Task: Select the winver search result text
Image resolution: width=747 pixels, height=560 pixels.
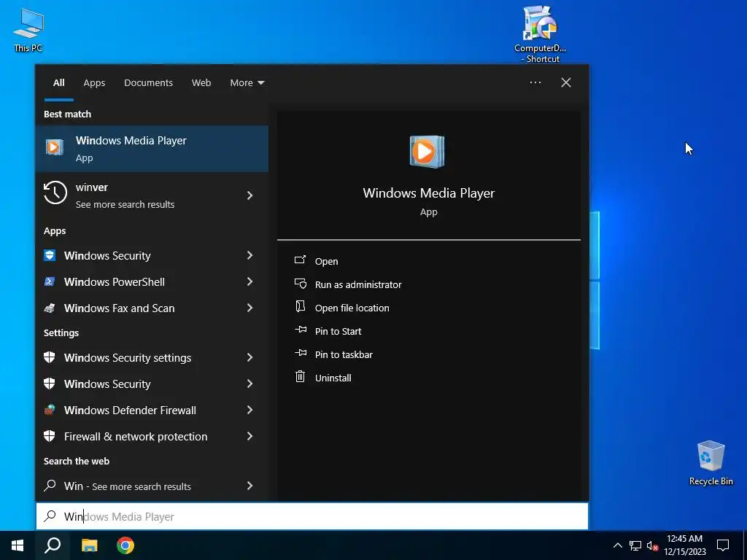Action: point(91,187)
